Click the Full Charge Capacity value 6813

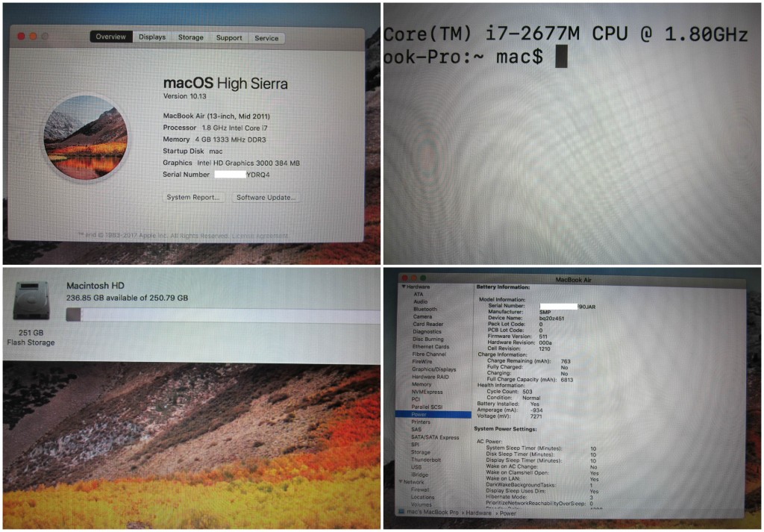[x=567, y=380]
